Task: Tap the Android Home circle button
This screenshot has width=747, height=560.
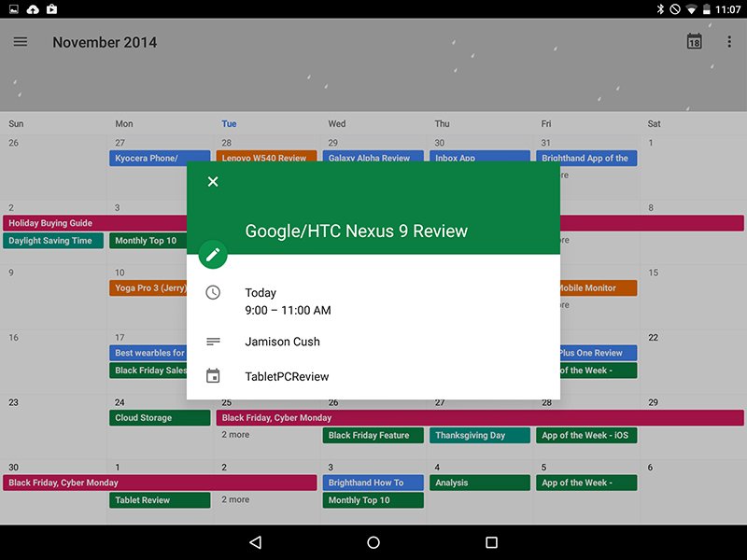Action: click(x=373, y=542)
